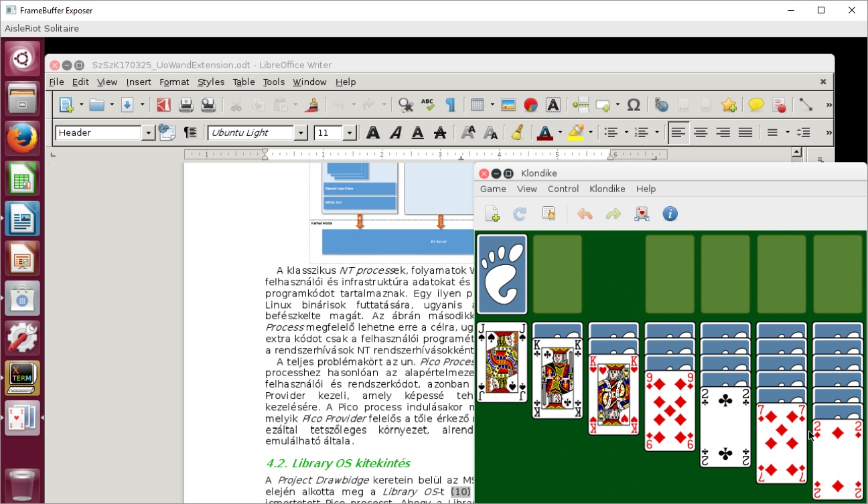The width and height of the screenshot is (868, 504).
Task: Open the Tools menu in Writer
Action: coord(273,82)
